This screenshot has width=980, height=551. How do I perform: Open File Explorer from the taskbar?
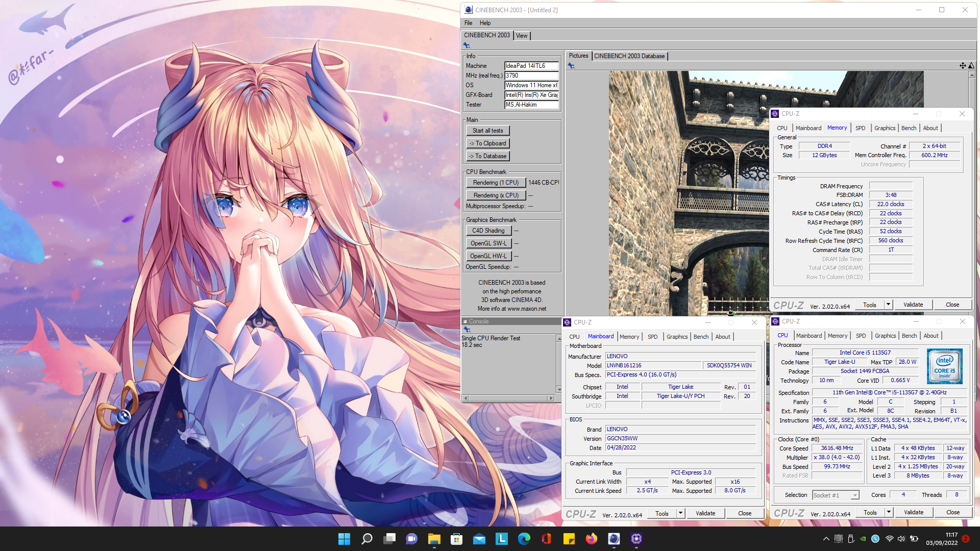click(434, 539)
